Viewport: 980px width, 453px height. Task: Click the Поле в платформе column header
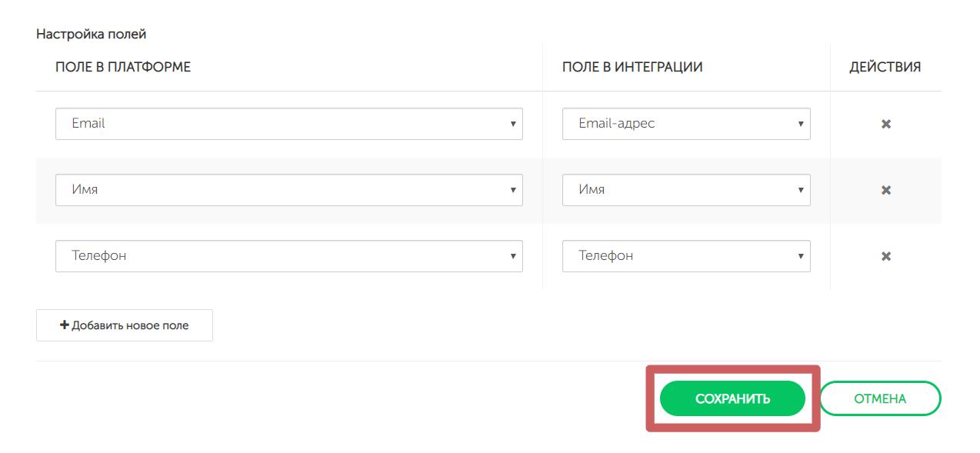coord(123,67)
